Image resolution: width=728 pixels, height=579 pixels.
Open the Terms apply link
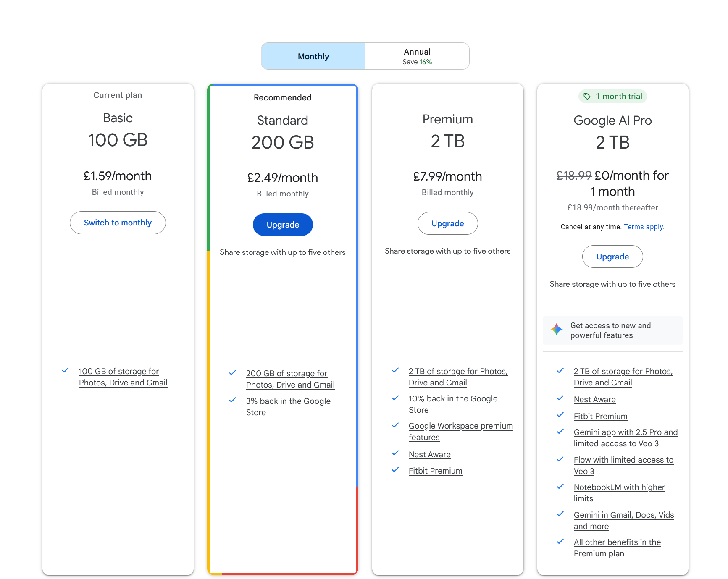(644, 227)
